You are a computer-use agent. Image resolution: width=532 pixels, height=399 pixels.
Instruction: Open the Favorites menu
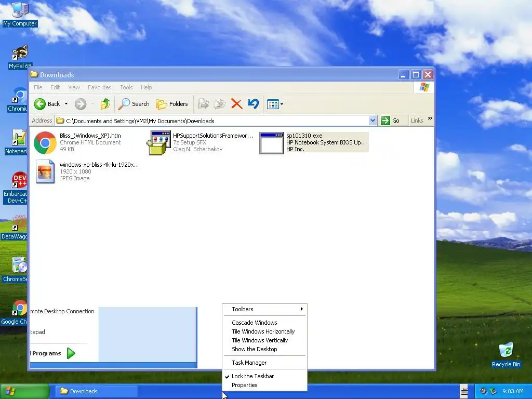[x=99, y=87]
